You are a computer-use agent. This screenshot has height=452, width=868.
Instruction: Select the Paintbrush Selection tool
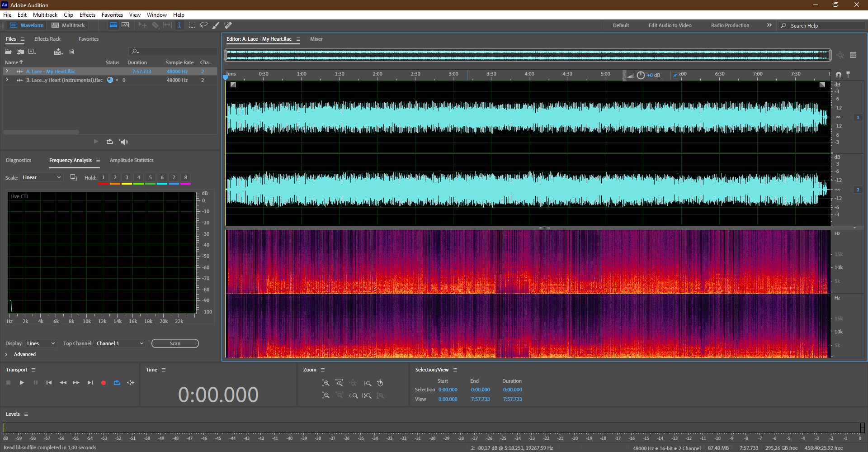pos(216,25)
